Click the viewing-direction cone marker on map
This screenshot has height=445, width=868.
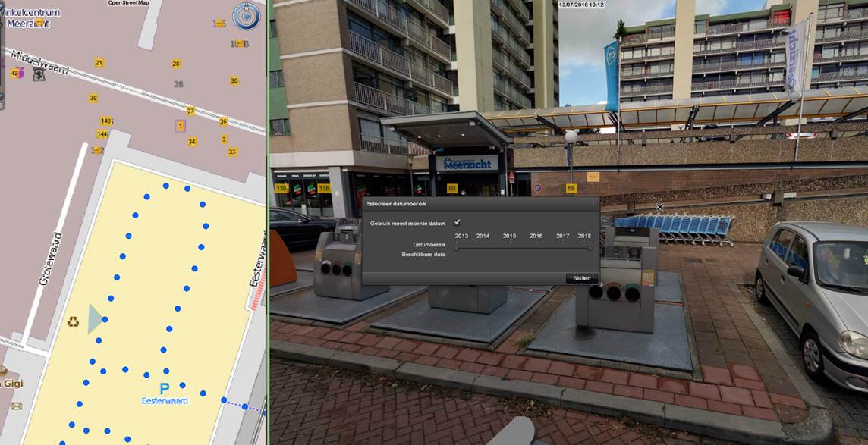[x=95, y=319]
